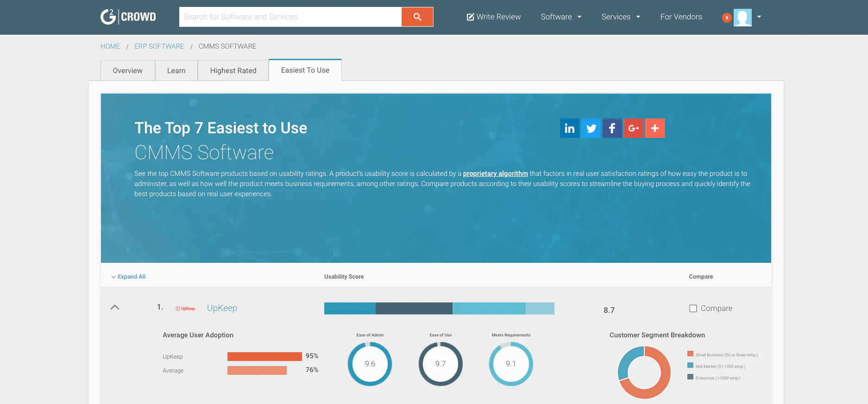The width and height of the screenshot is (868, 404).
Task: Open the user profile avatar
Action: [742, 18]
